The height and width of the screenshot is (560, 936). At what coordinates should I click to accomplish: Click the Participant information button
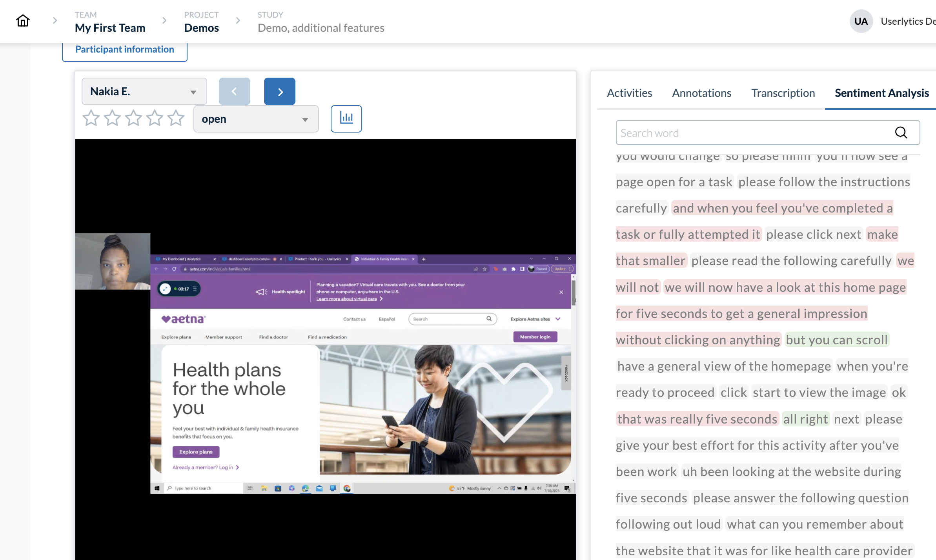click(125, 49)
